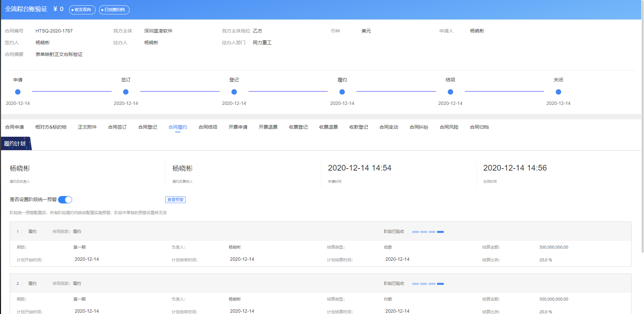Click the 履约 timeline dot

(342, 92)
